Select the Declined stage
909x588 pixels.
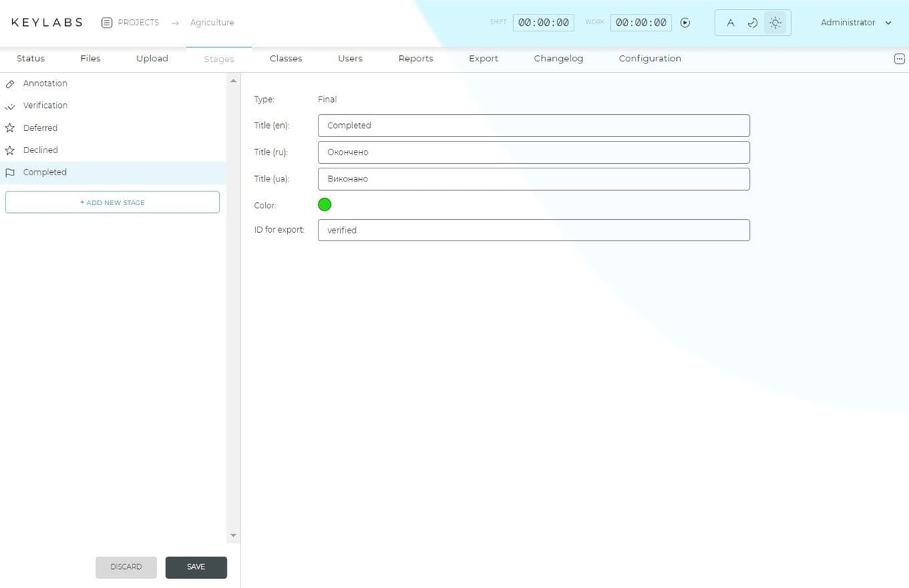(113, 150)
